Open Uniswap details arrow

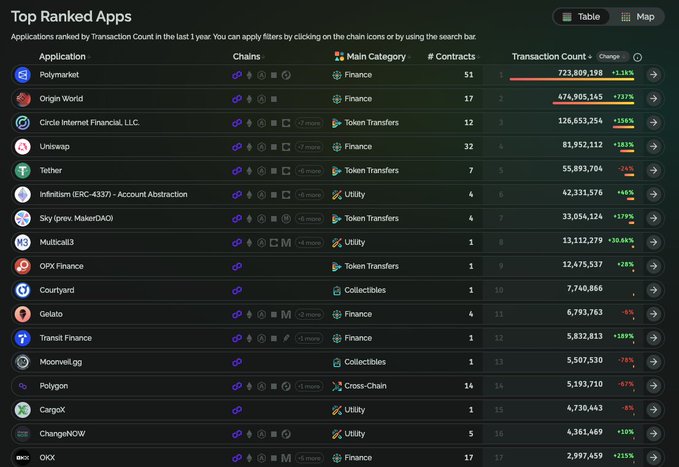(653, 146)
